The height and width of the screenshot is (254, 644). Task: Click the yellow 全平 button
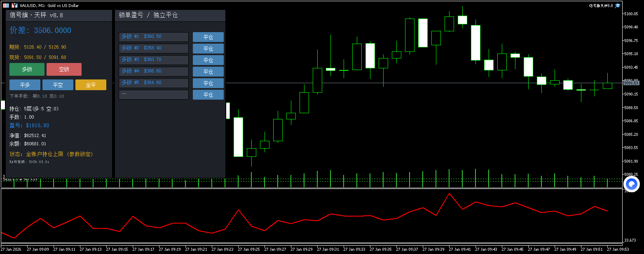[91, 85]
